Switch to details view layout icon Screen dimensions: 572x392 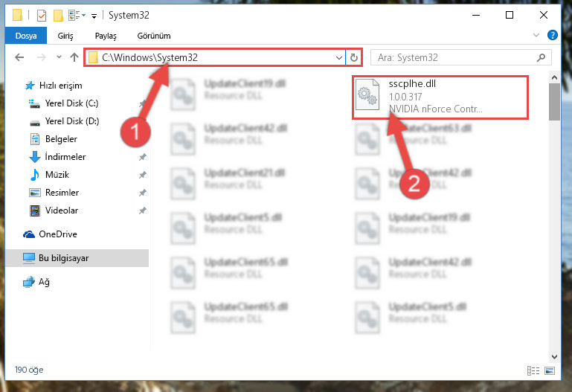[533, 371]
